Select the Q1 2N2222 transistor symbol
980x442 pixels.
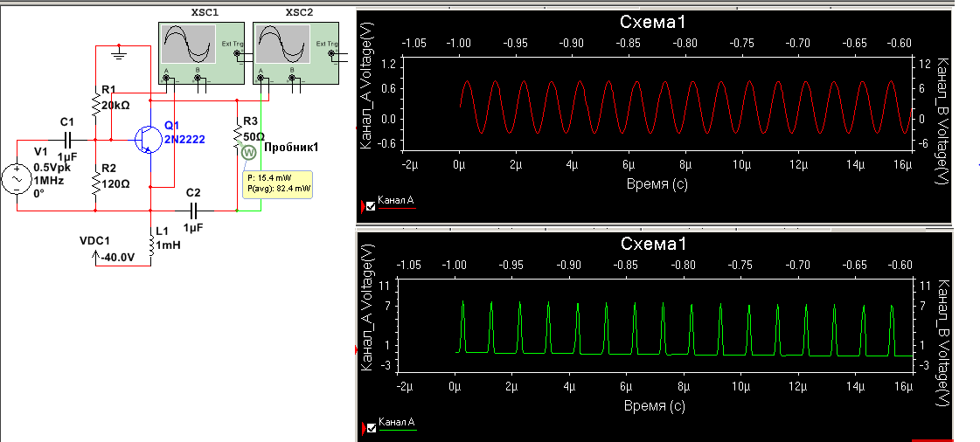coord(146,139)
